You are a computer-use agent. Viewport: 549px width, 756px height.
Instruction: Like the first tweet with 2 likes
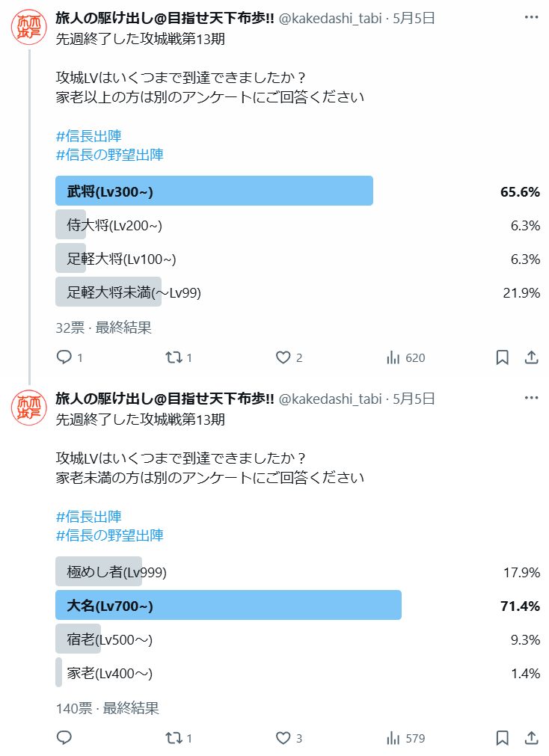(x=283, y=357)
